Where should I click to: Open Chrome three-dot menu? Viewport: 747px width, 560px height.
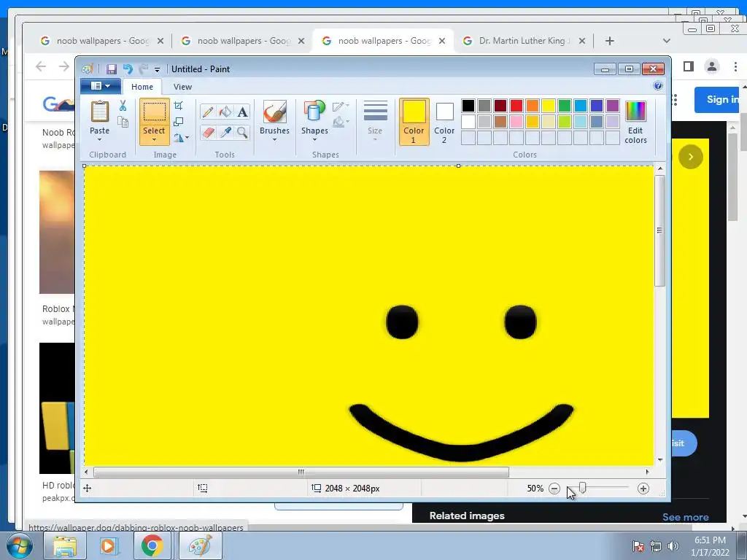tap(735, 66)
